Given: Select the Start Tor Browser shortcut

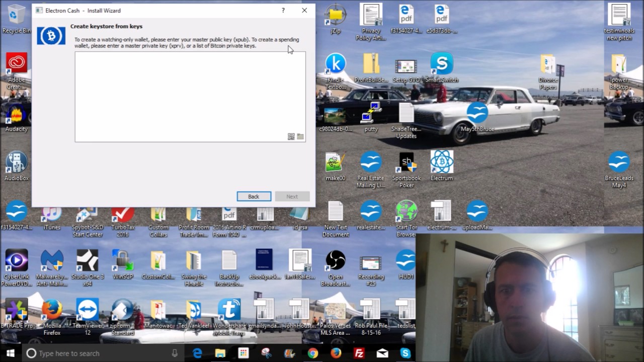Looking at the screenshot, I should pyautogui.click(x=406, y=219).
